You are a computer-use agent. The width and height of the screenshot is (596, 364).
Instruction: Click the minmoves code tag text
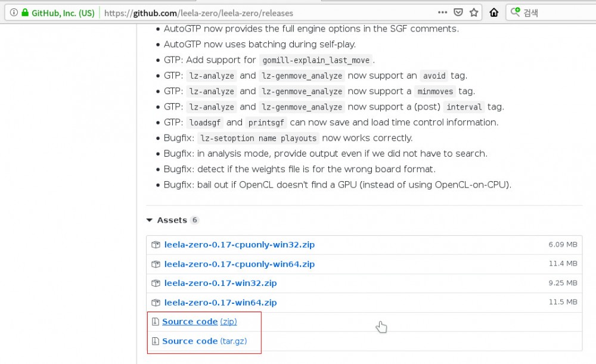click(x=435, y=91)
